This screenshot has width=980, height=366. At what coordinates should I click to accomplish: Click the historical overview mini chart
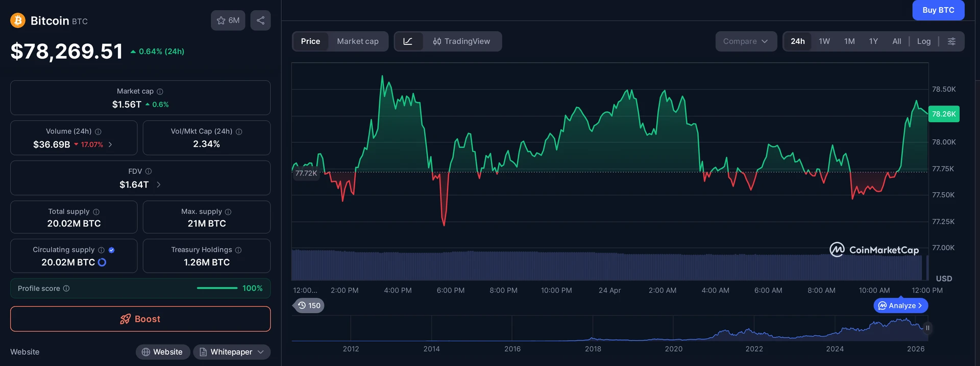click(610, 329)
